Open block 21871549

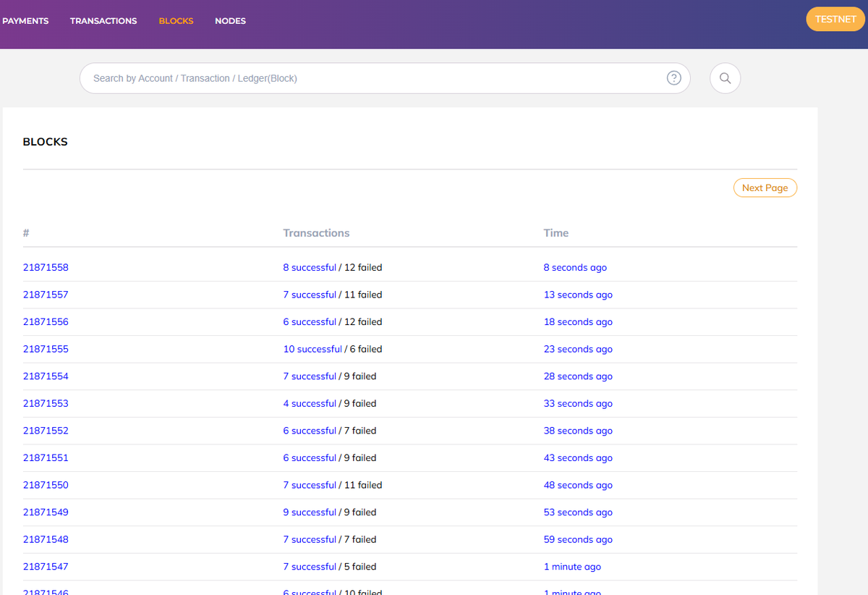(46, 512)
